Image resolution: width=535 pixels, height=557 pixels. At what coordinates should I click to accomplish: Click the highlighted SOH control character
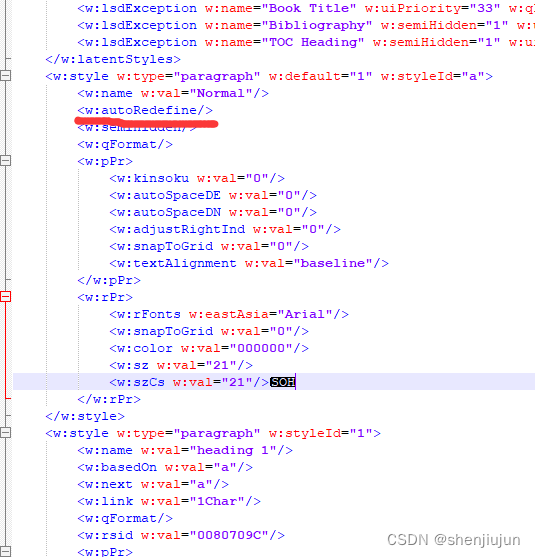[283, 382]
